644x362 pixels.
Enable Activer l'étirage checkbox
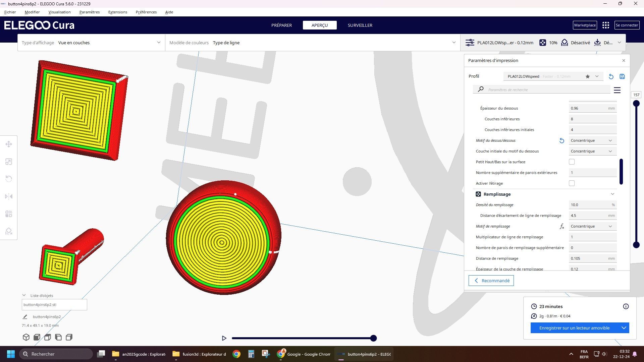[572, 183]
